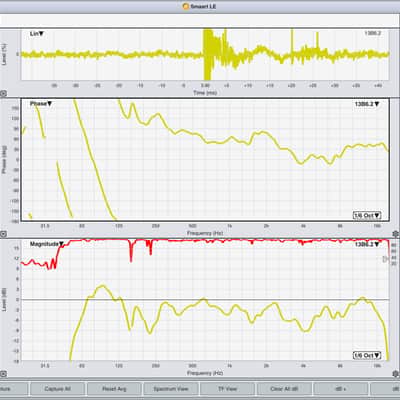The width and height of the screenshot is (400, 400).
Task: Open the Magnitude plot type dropdown
Action: [47, 244]
